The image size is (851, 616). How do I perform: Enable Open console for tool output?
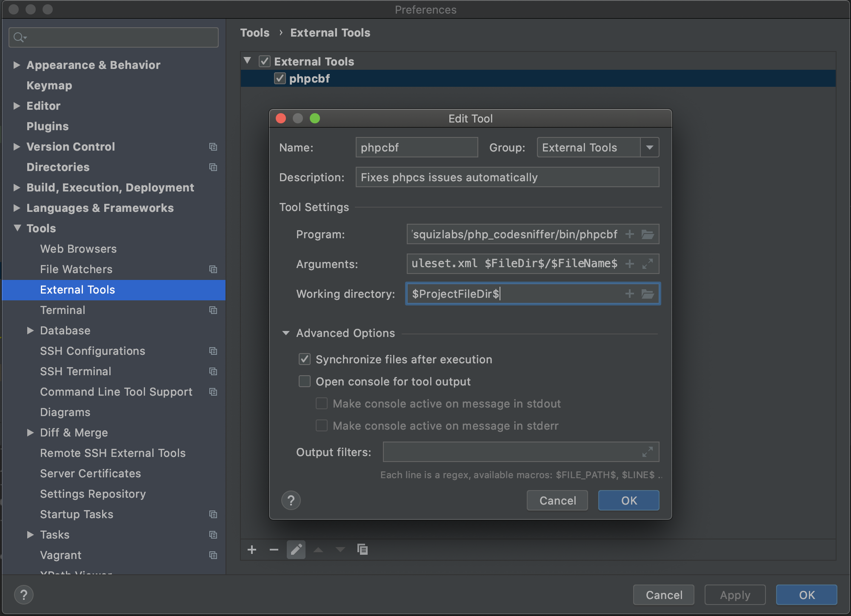(305, 382)
